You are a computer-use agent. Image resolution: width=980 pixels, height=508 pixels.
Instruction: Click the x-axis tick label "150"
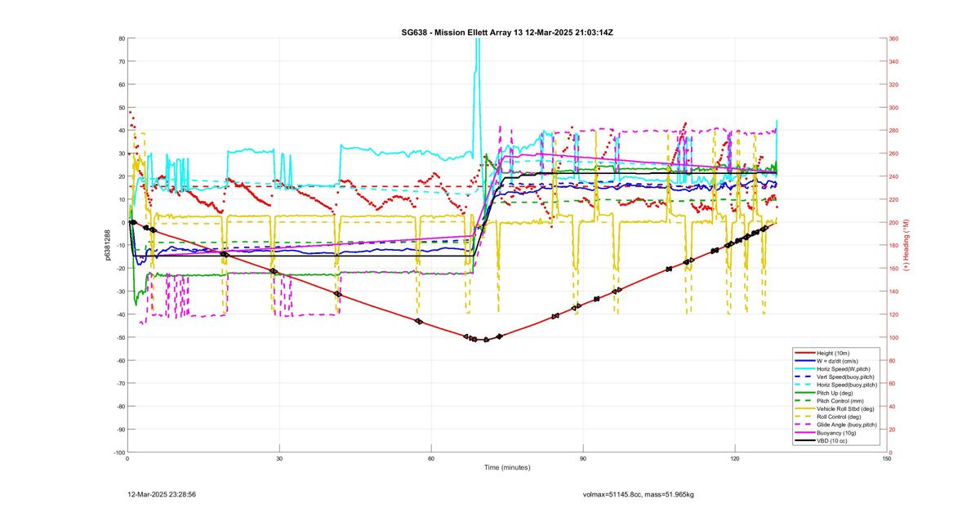pyautogui.click(x=887, y=458)
